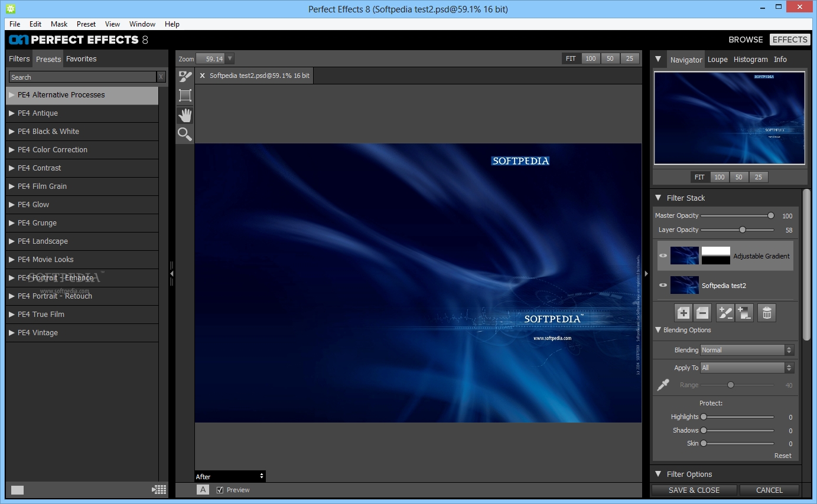Click the gradient mask add/remove icon
The image size is (817, 504).
pos(744,313)
